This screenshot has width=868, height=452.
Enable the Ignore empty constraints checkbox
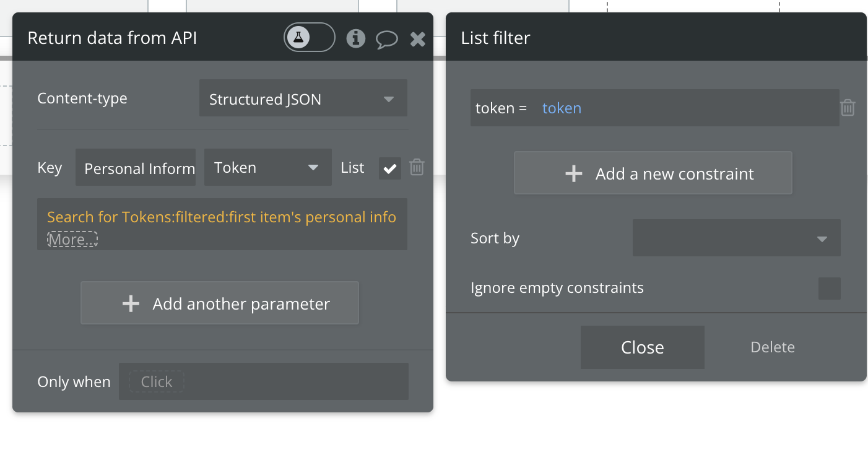tap(829, 289)
